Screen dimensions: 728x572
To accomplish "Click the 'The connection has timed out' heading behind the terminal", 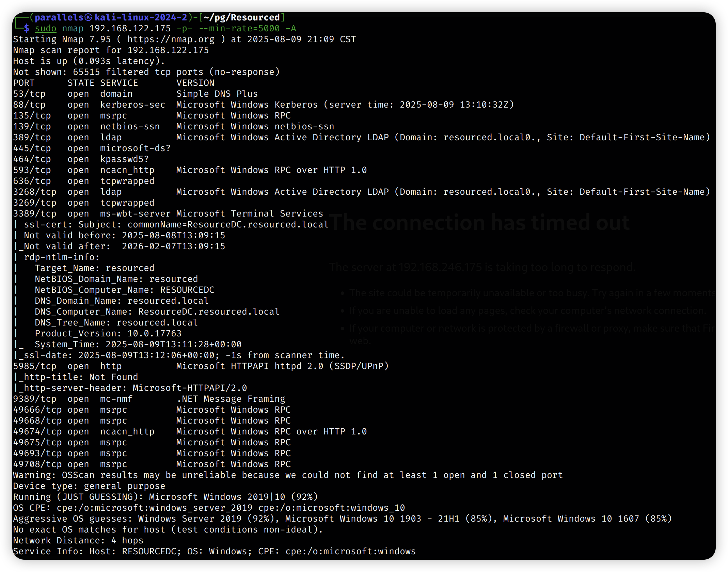I will [x=479, y=223].
